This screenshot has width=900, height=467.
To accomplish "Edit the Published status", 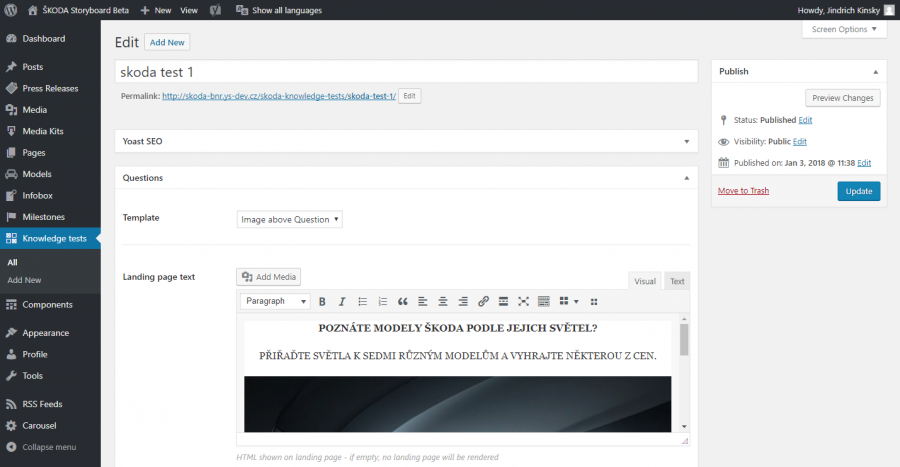I will click(x=805, y=120).
